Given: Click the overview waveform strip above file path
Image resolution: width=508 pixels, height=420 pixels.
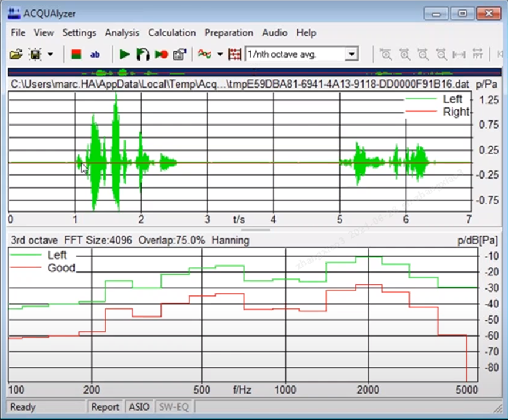Looking at the screenshot, I should (x=254, y=72).
